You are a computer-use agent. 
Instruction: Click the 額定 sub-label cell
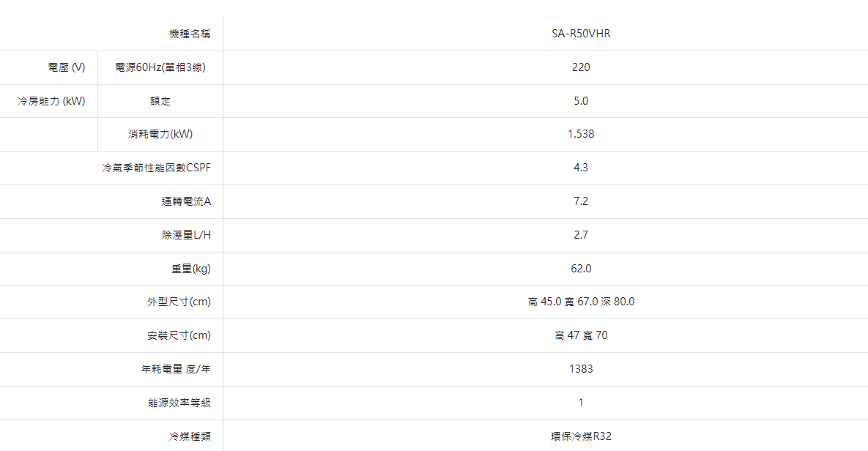pyautogui.click(x=160, y=101)
